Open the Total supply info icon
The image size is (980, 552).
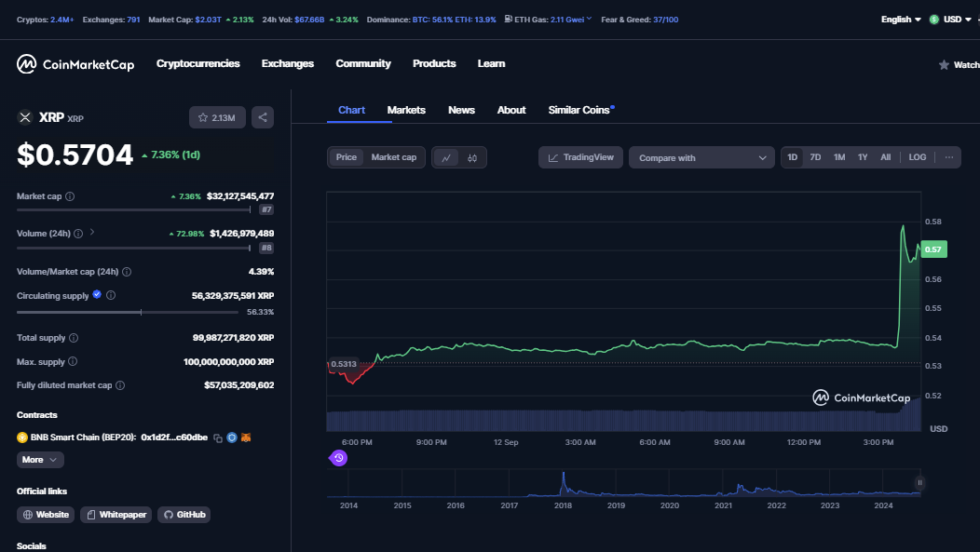[x=74, y=338]
